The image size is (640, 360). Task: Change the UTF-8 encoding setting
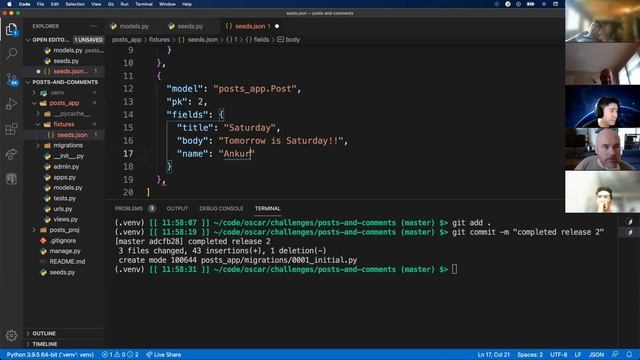[x=558, y=355]
